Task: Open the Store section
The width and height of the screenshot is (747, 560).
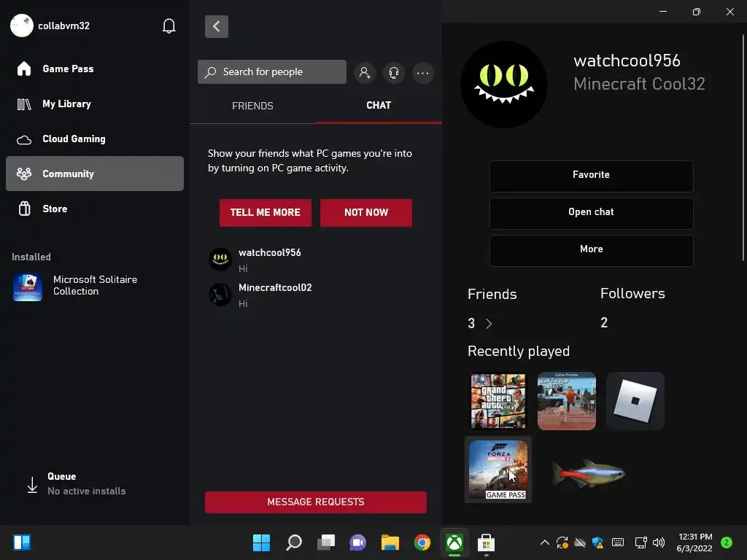Action: (x=95, y=209)
